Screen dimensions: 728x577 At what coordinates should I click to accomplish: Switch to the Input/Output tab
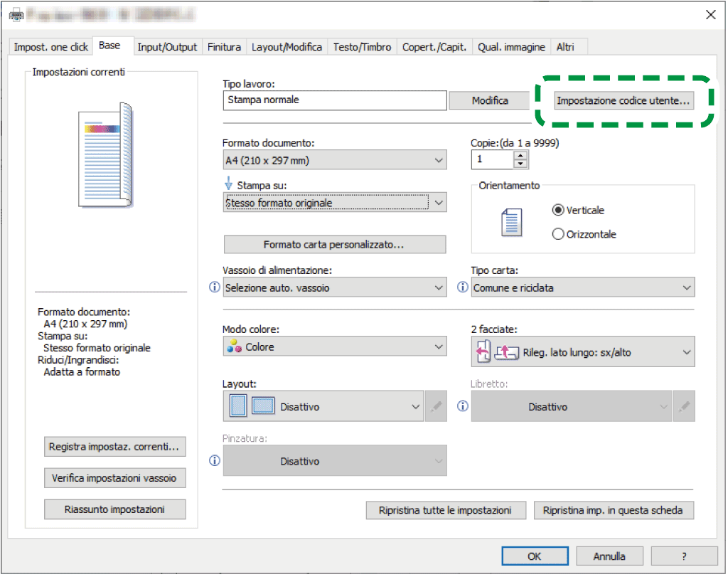click(x=167, y=48)
